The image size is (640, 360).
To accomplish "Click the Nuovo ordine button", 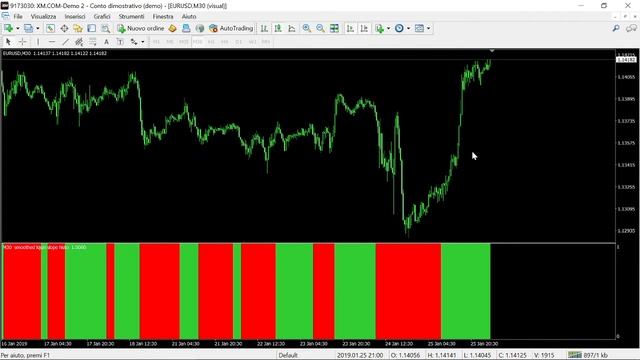I will (140, 28).
